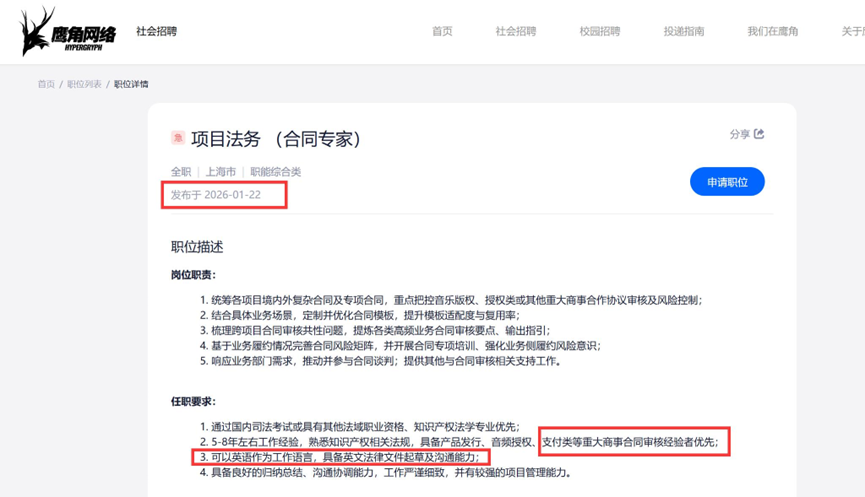This screenshot has width=865, height=497.
Task: Click the 职能综合类 category tag
Action: tap(276, 172)
